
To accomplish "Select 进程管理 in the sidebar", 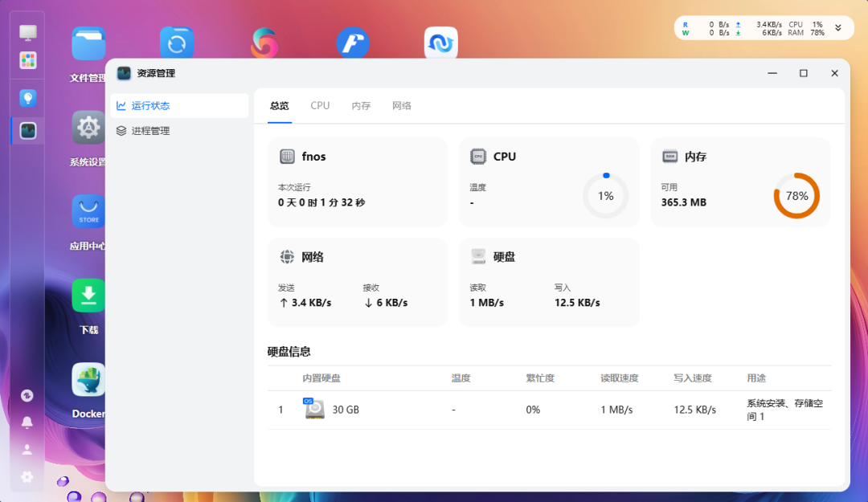I will coord(150,131).
